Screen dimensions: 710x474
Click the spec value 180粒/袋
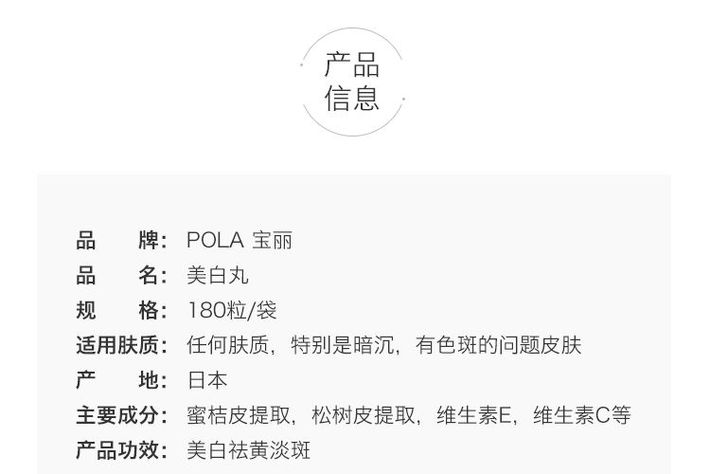coord(232,311)
